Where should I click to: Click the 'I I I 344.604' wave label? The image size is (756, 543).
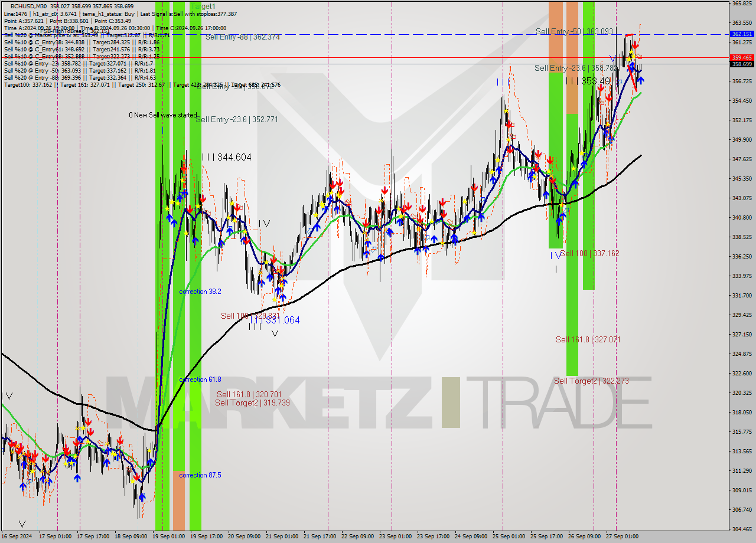click(227, 157)
